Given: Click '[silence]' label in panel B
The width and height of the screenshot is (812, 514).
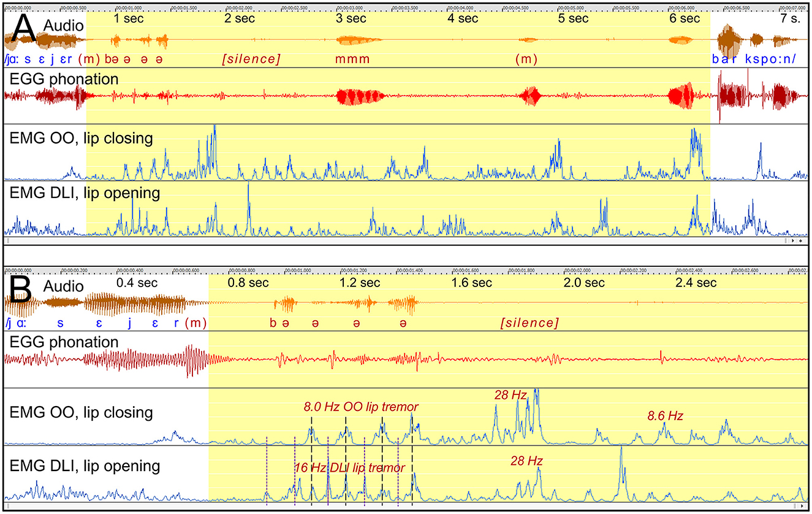Looking at the screenshot, I should point(530,323).
